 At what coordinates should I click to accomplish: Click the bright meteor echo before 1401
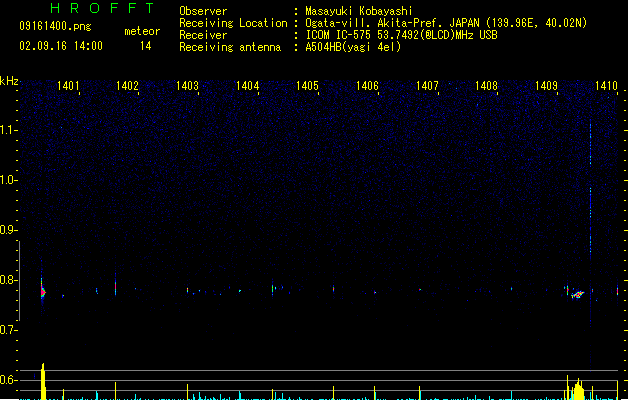(x=43, y=291)
